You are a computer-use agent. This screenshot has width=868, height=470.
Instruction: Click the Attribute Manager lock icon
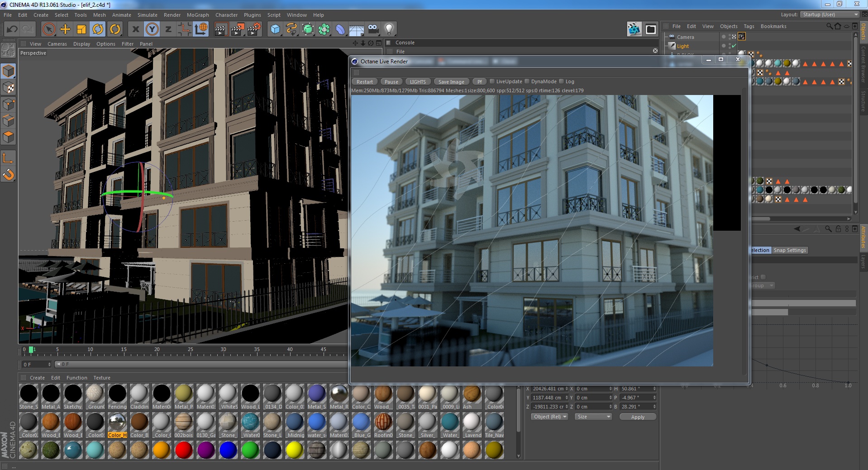point(838,229)
